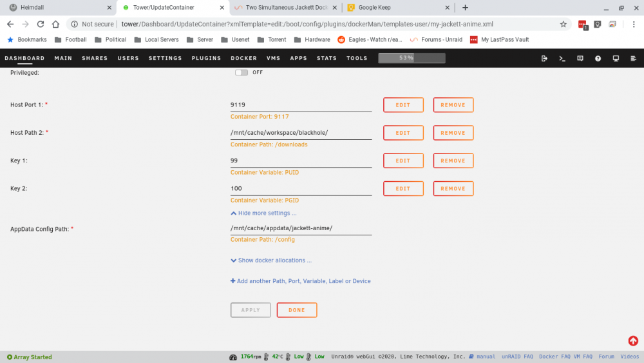Open the SHARES menu
This screenshot has height=363, width=644.
[95, 59]
